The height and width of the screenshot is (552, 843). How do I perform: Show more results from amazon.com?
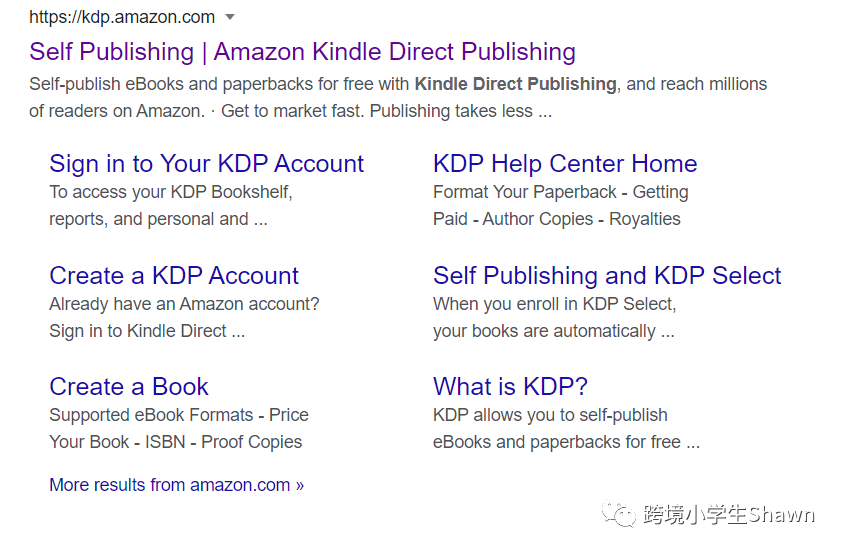pyautogui.click(x=176, y=485)
